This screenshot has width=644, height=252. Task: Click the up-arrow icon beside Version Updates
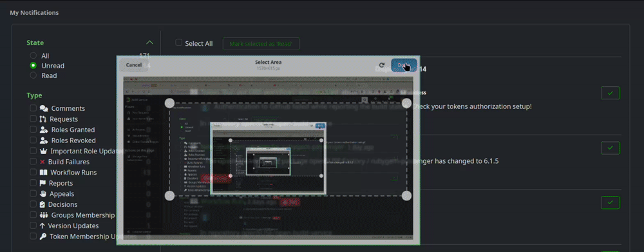[x=43, y=226]
